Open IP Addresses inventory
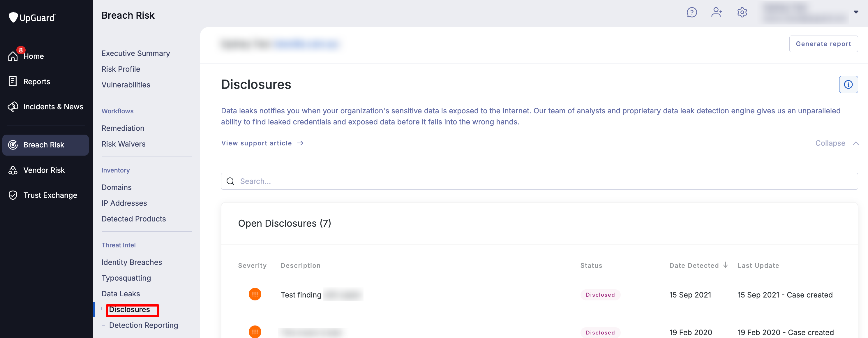Viewport: 868px width, 338px height. coord(124,203)
